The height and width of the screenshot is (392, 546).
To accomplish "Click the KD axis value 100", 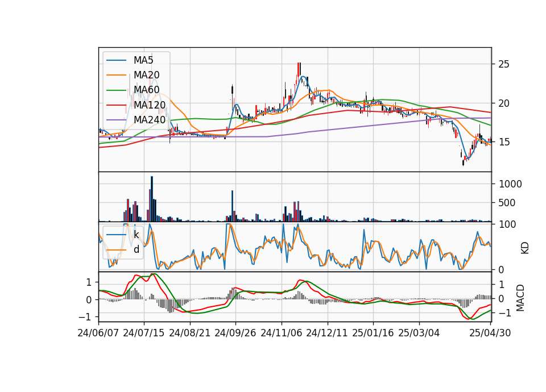I will 507,224.
